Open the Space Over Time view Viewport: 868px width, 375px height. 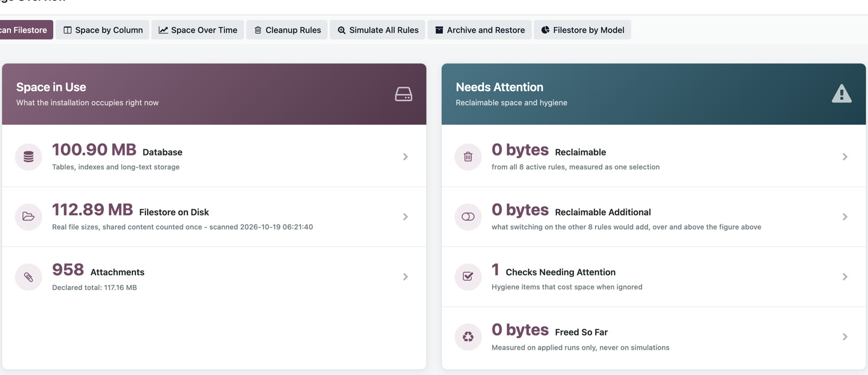197,30
